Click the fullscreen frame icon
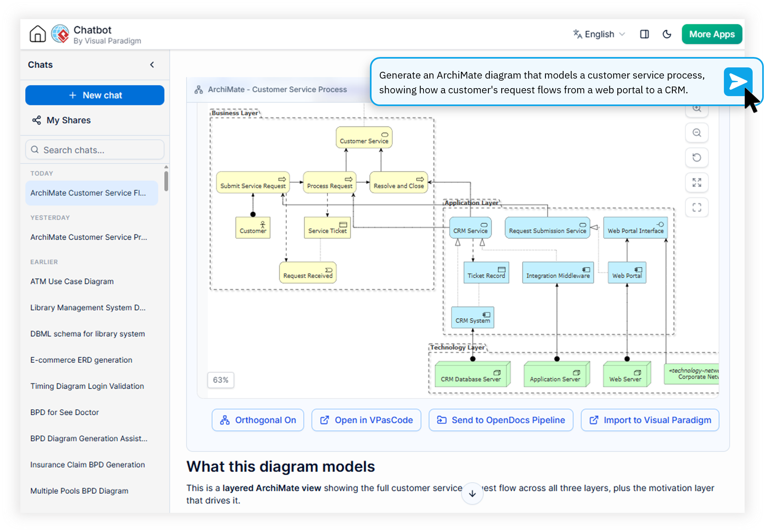 (697, 207)
